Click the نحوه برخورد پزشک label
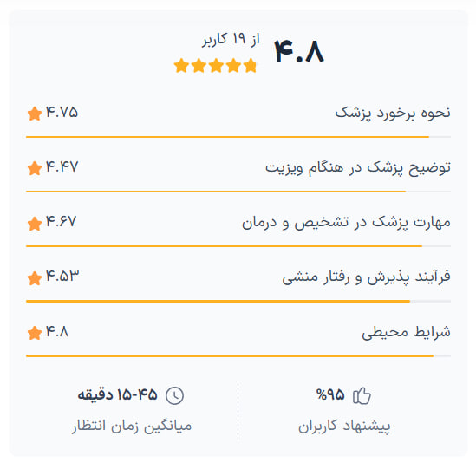The height and width of the screenshot is (469, 476). tap(393, 114)
